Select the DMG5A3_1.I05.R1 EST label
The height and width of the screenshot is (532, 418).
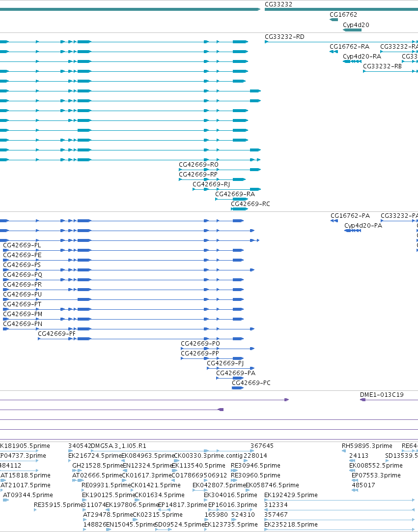pos(119,446)
